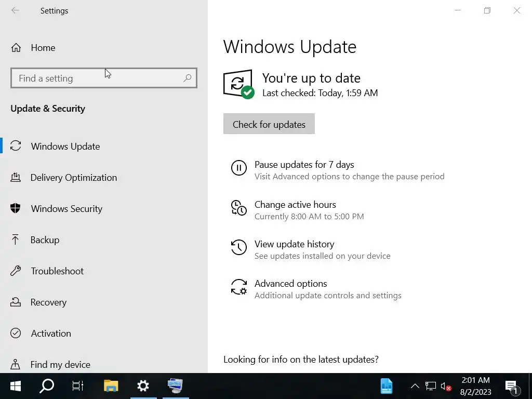Click the muted volume tray icon

tap(446, 386)
